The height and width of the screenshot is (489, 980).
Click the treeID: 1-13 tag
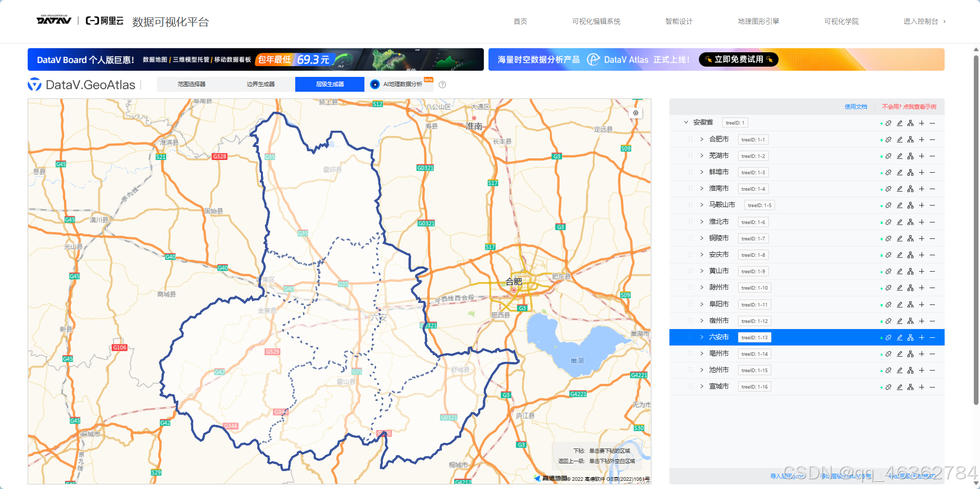coord(754,337)
